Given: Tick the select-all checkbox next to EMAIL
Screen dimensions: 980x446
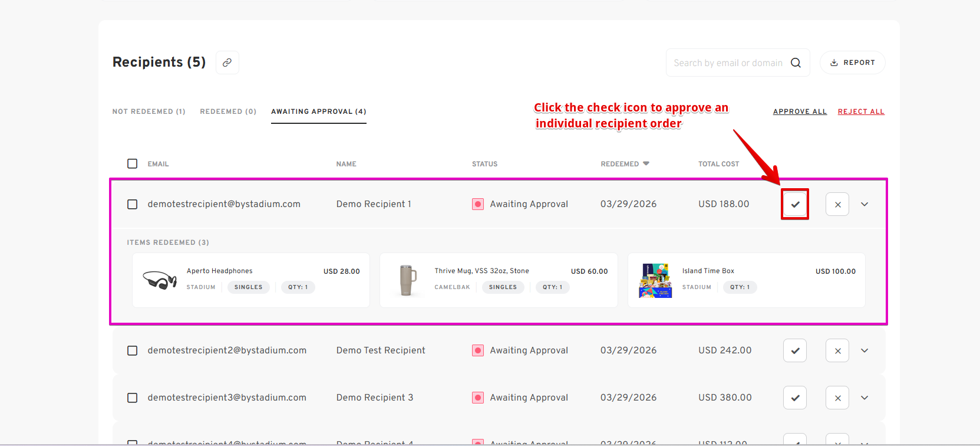Looking at the screenshot, I should [x=133, y=163].
